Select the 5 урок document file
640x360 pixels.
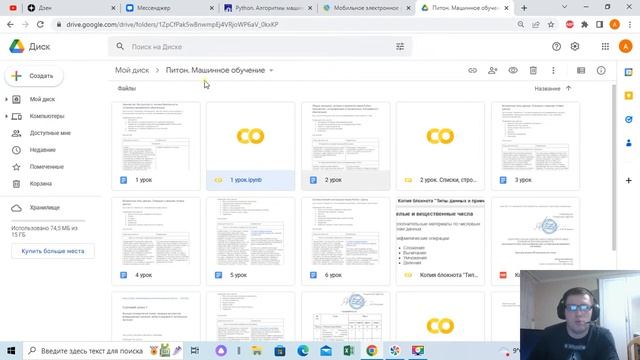coord(251,241)
